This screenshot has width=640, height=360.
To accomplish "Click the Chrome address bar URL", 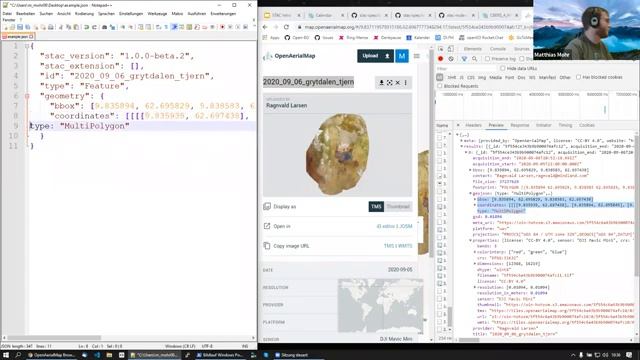I will click(x=416, y=27).
